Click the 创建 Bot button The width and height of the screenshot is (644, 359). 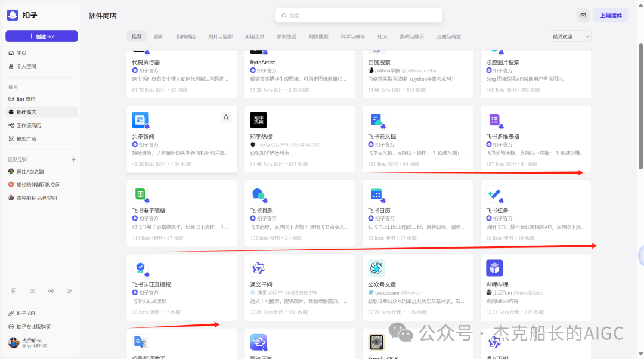pyautogui.click(x=42, y=36)
